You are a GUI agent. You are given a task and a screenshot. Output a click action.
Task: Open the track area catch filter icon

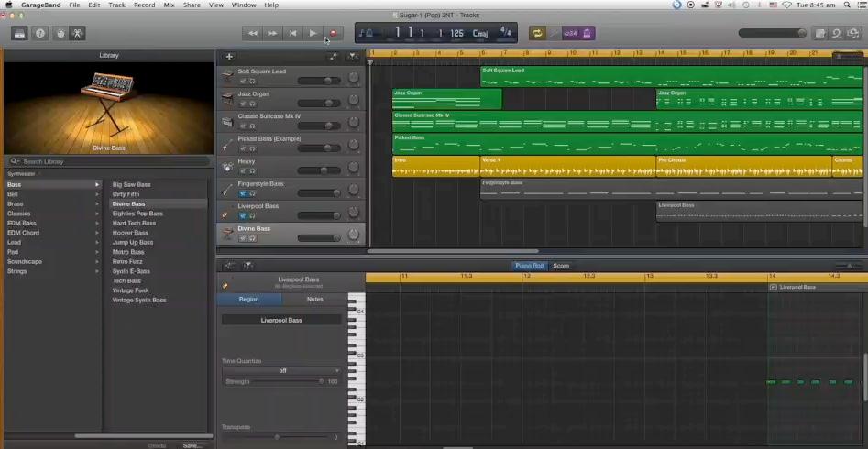[352, 57]
